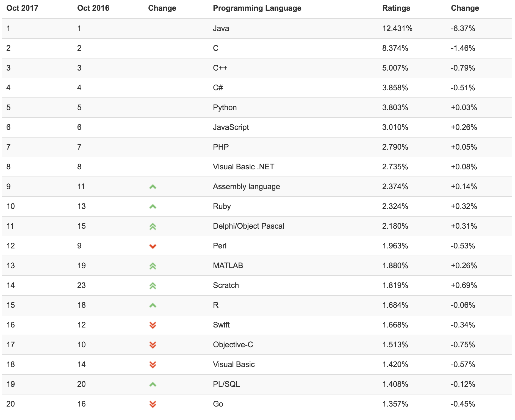Click the Visual Basic .NET entry
This screenshot has width=515, height=420.
(x=243, y=167)
